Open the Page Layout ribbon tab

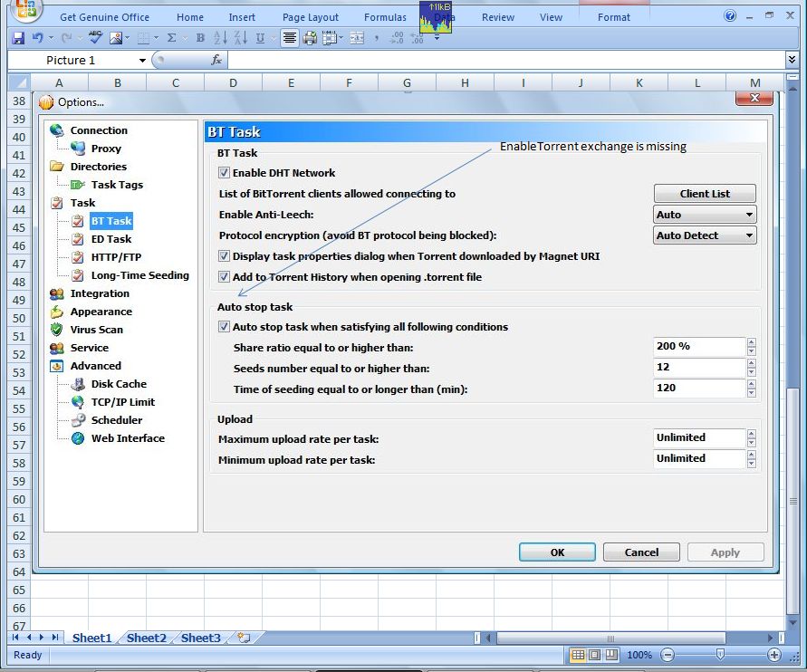[x=310, y=17]
